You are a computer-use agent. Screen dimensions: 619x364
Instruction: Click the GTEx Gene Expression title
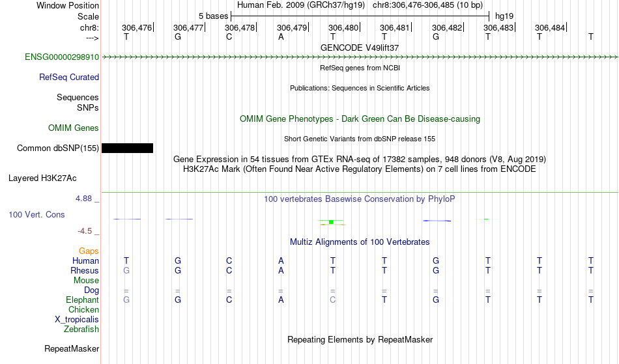point(360,160)
